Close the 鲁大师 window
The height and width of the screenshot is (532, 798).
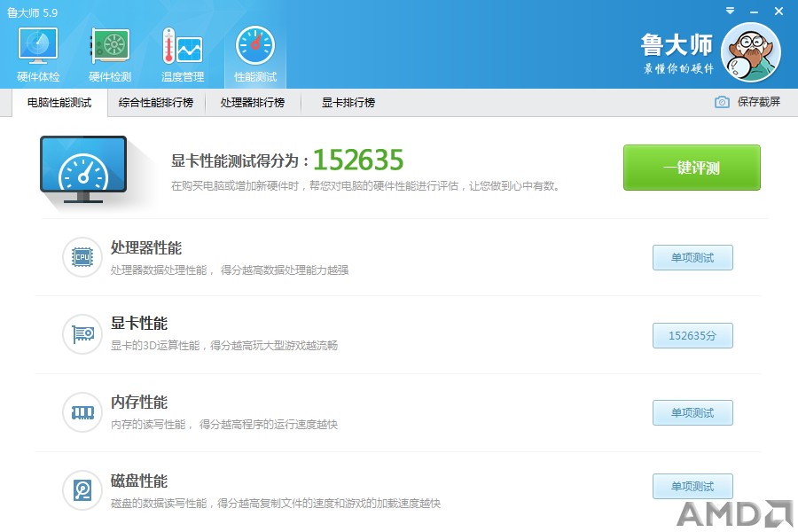coord(778,12)
